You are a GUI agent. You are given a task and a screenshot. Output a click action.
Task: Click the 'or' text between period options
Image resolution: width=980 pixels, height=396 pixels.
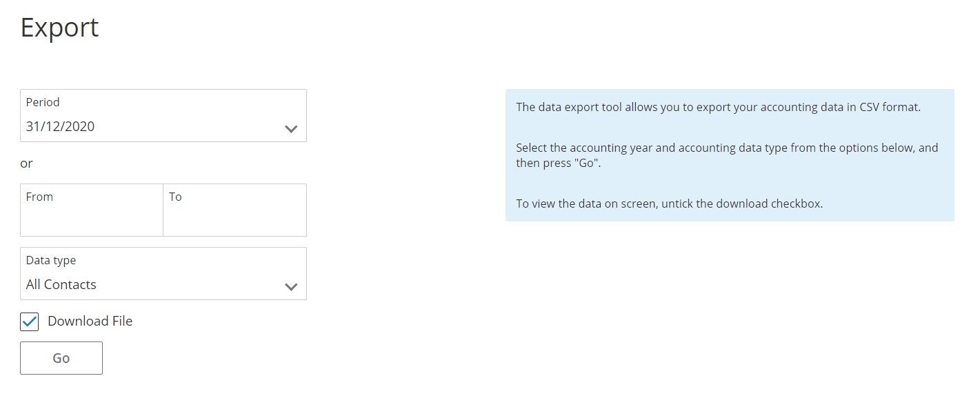(26, 164)
